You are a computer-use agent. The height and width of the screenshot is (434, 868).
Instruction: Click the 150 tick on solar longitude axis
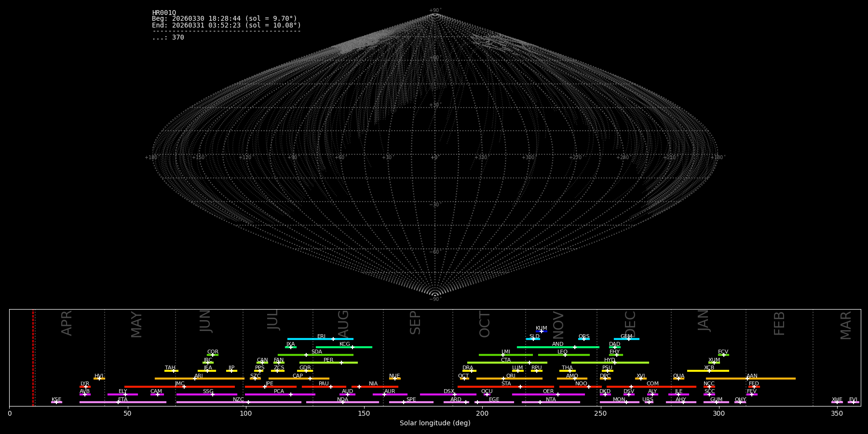click(x=364, y=413)
